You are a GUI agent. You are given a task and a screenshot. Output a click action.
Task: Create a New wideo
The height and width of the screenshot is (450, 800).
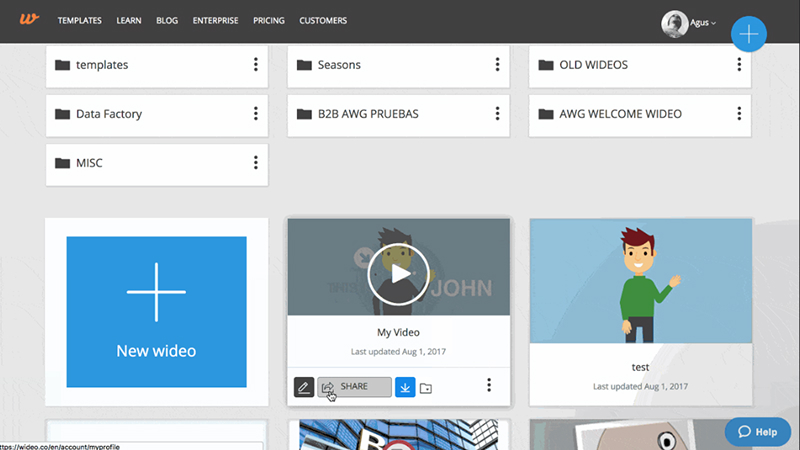coord(156,312)
